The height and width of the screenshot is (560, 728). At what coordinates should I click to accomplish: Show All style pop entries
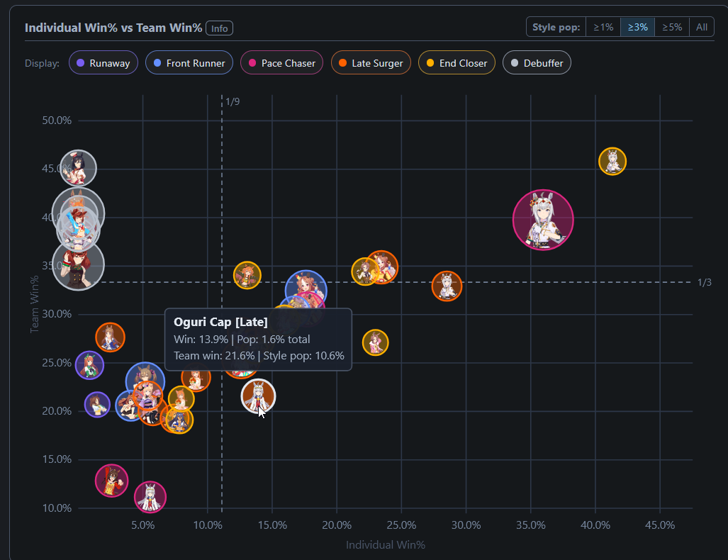click(x=702, y=27)
